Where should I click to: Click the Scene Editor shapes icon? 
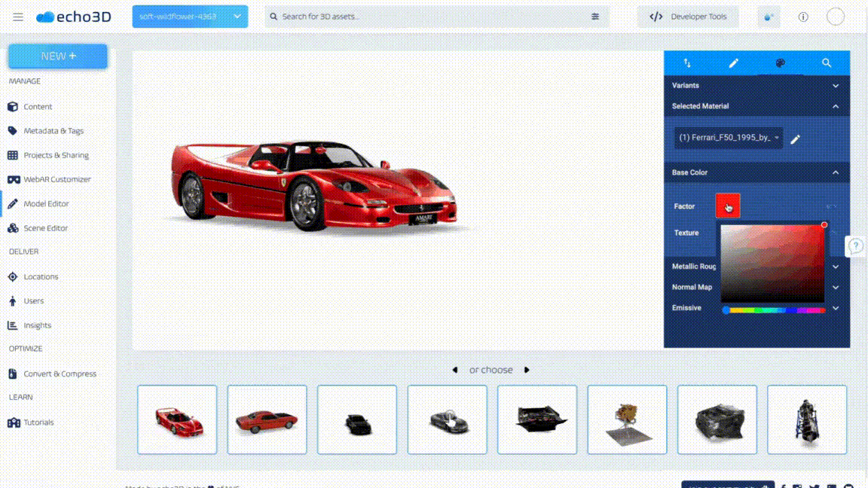(x=13, y=228)
